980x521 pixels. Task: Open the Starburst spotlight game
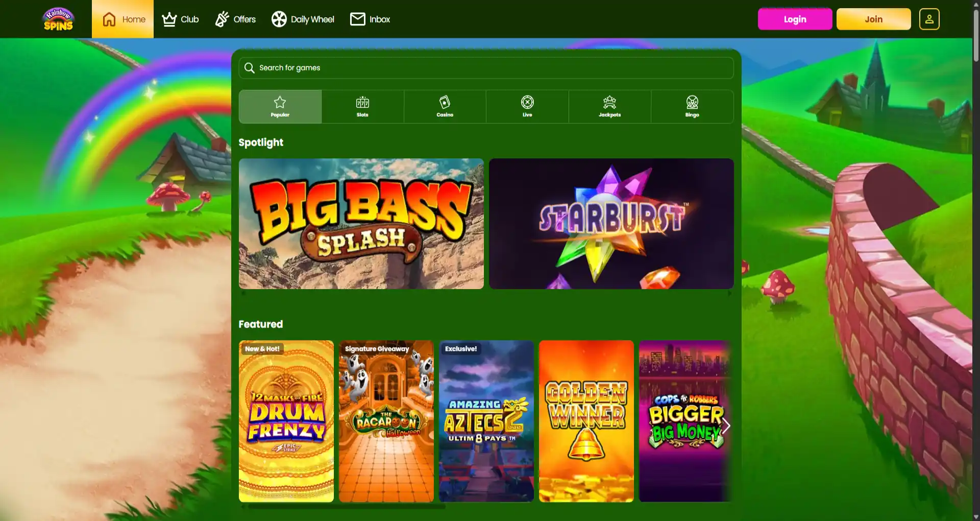[x=611, y=223]
